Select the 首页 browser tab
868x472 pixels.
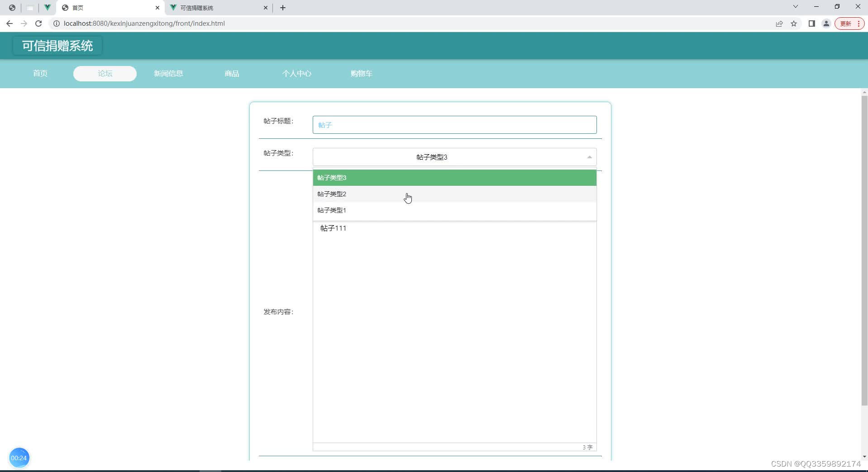tap(111, 8)
